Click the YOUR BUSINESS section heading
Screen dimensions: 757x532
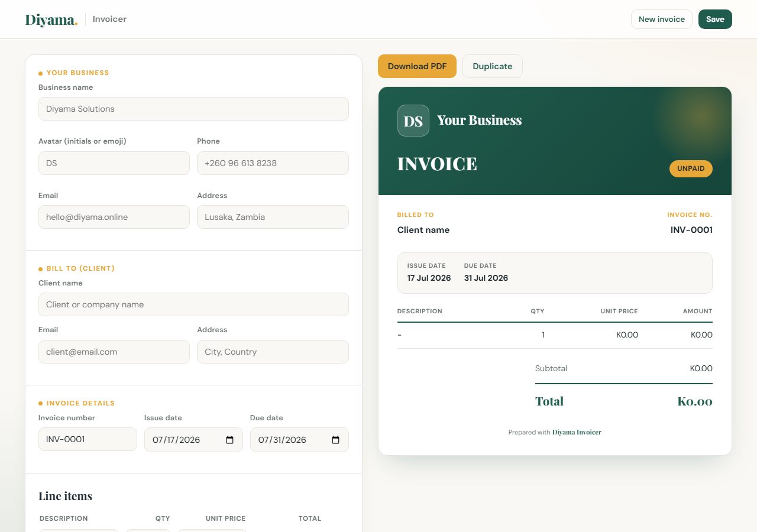[77, 73]
